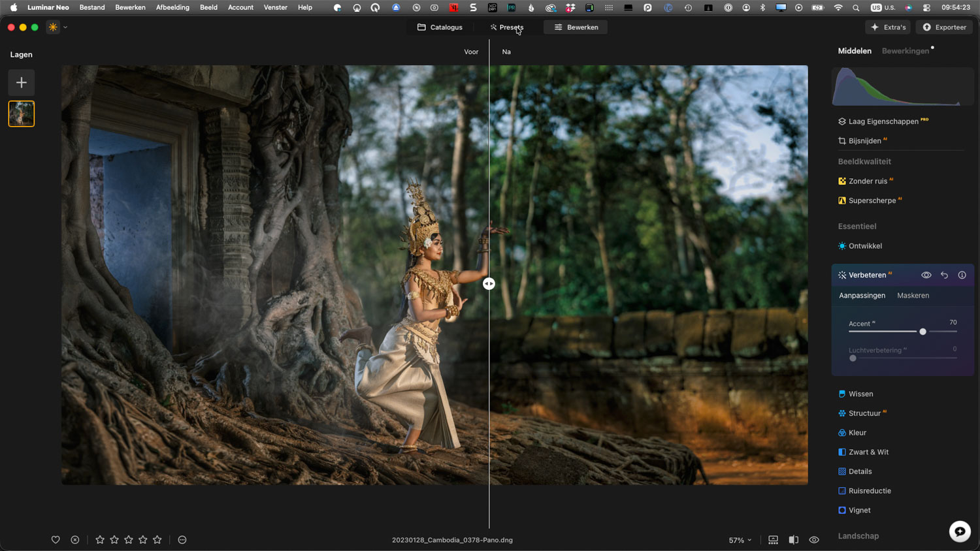Open the Kleur tool
The image size is (980, 551).
click(x=853, y=433)
